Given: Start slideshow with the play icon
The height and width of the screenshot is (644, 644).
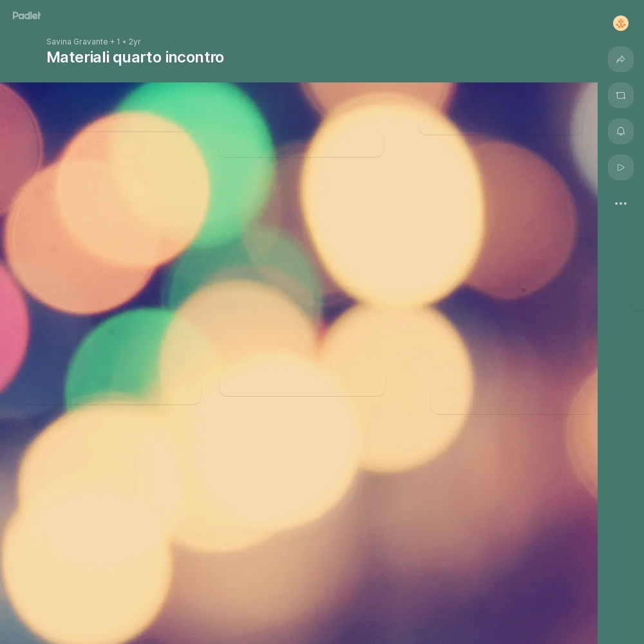Looking at the screenshot, I should click(x=621, y=167).
